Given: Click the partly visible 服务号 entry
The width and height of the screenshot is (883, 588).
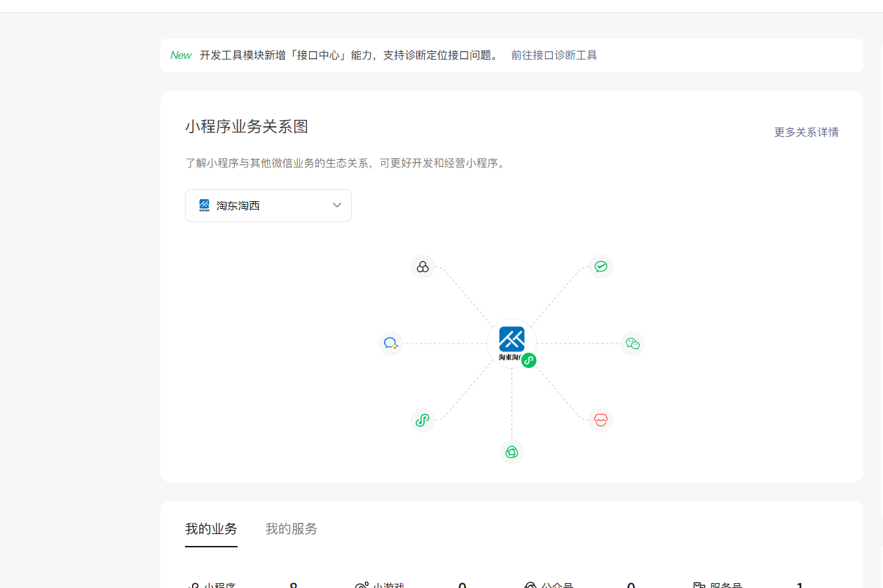Looking at the screenshot, I should coord(718,584).
